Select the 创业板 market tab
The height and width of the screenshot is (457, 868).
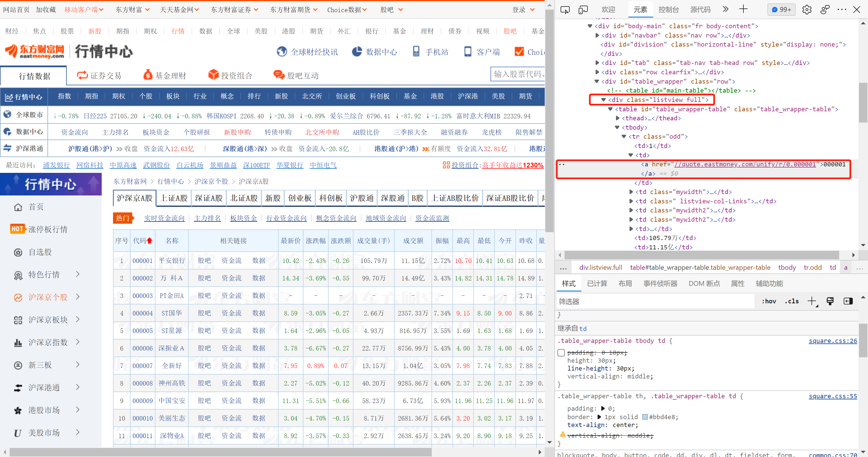[300, 198]
